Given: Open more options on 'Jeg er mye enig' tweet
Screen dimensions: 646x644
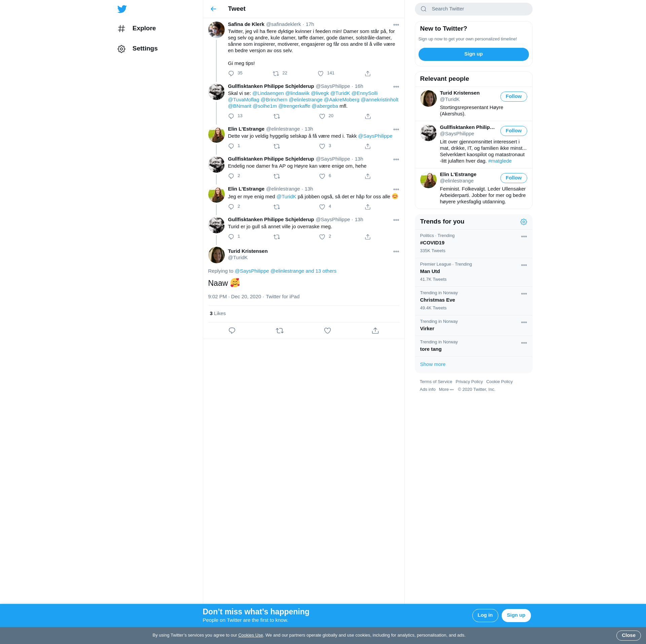Looking at the screenshot, I should [396, 190].
